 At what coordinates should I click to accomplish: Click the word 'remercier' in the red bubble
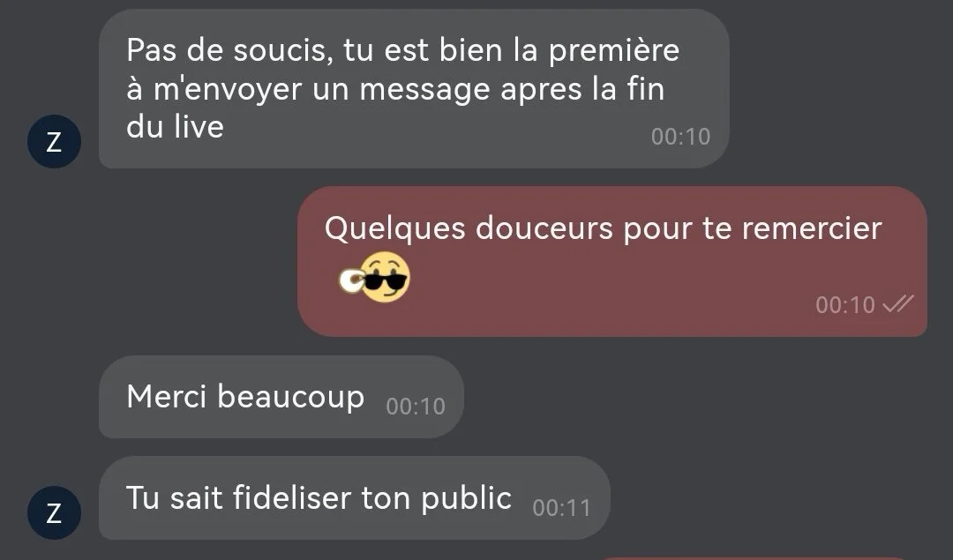pyautogui.click(x=812, y=229)
